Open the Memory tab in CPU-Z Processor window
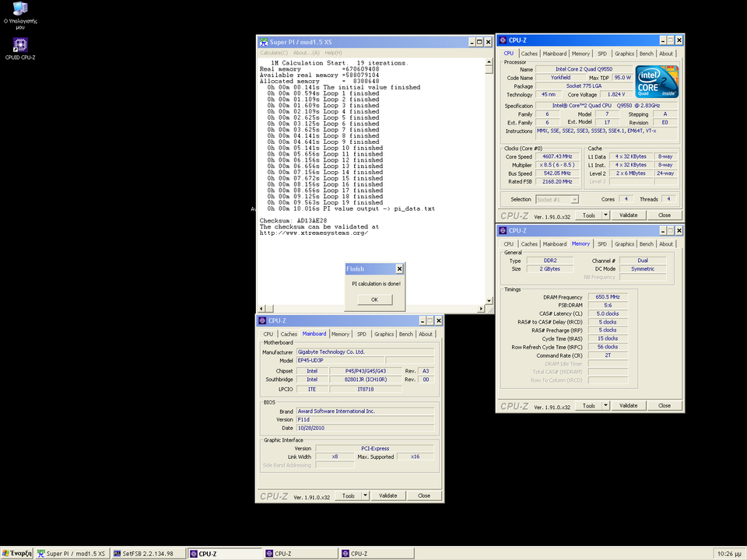747x560 pixels. pyautogui.click(x=580, y=54)
